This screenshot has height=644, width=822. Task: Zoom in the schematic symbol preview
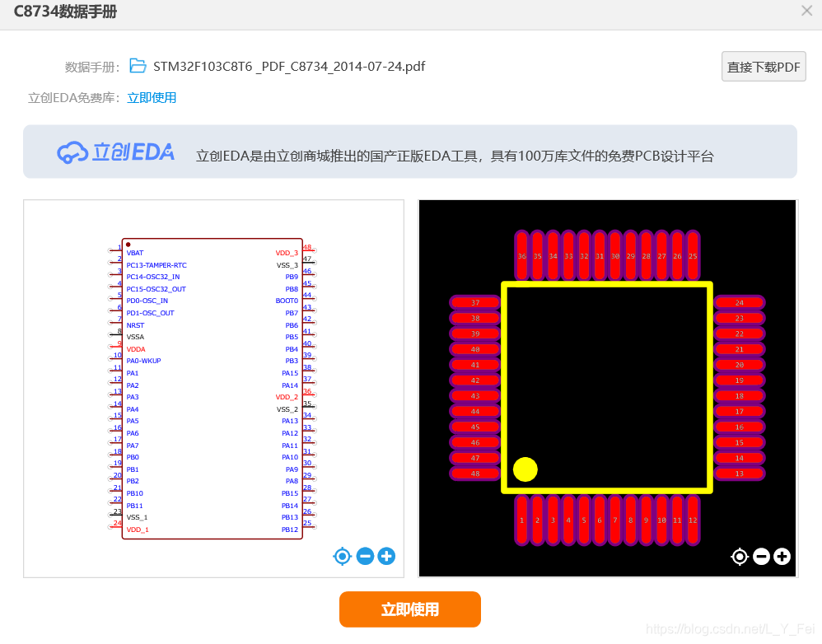tap(385, 556)
